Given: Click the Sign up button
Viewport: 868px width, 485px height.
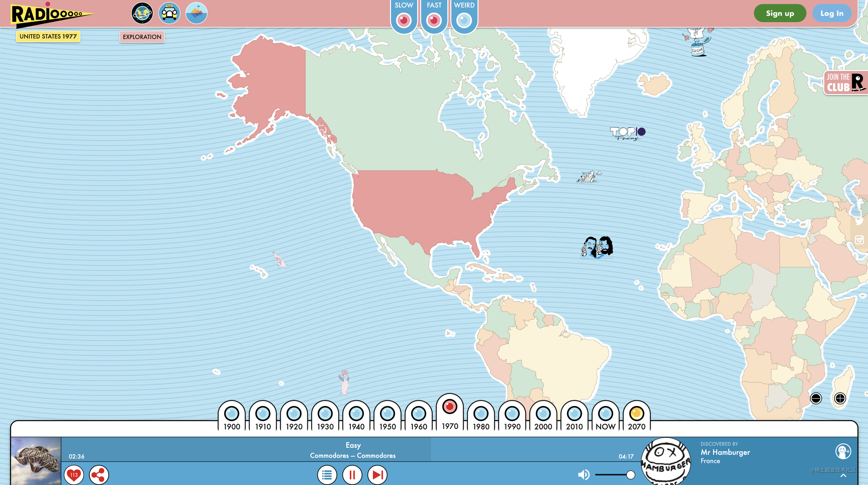Looking at the screenshot, I should 780,13.
